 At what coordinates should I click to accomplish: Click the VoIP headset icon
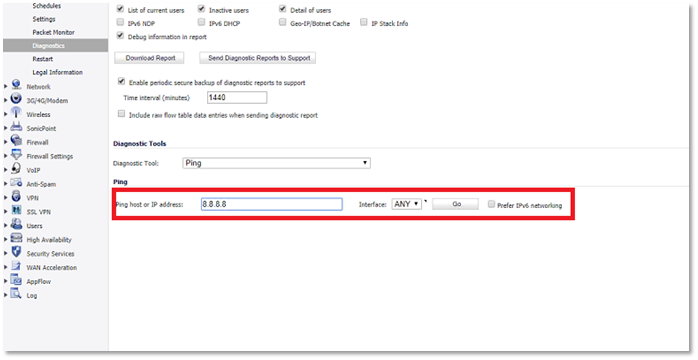[x=16, y=168]
